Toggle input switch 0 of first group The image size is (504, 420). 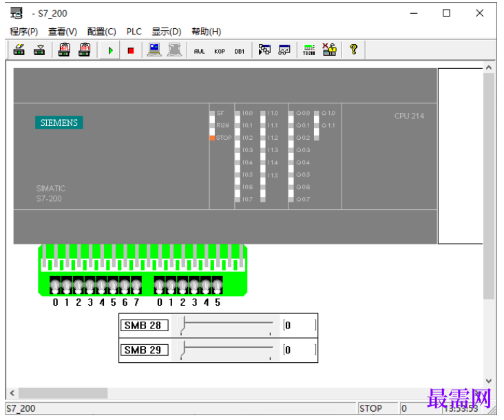pos(55,285)
